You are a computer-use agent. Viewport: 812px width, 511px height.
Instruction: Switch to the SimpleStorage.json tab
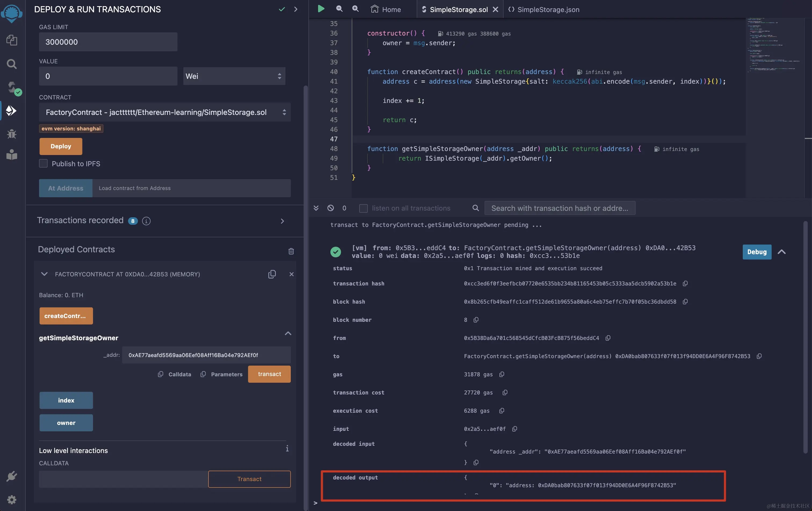click(x=544, y=9)
